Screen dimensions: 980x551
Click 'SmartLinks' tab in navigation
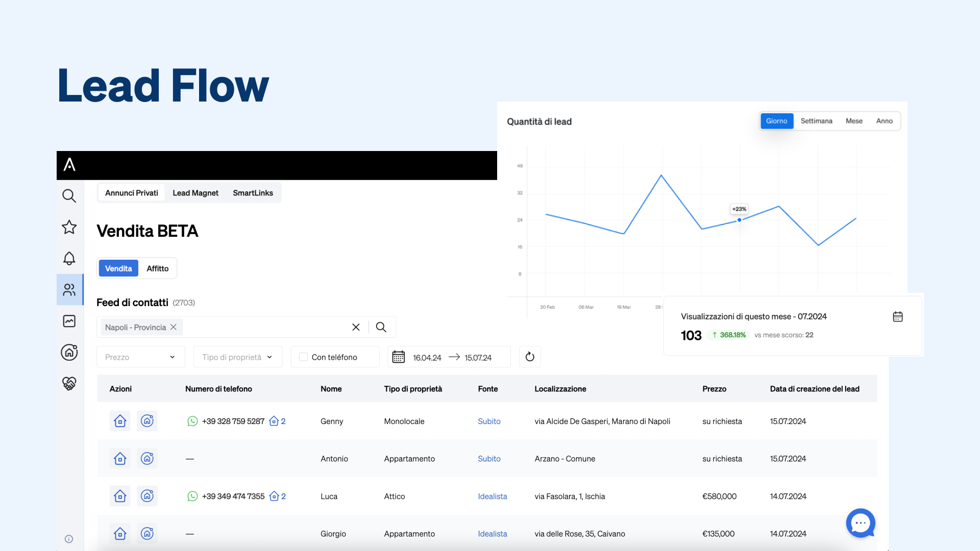(x=253, y=193)
